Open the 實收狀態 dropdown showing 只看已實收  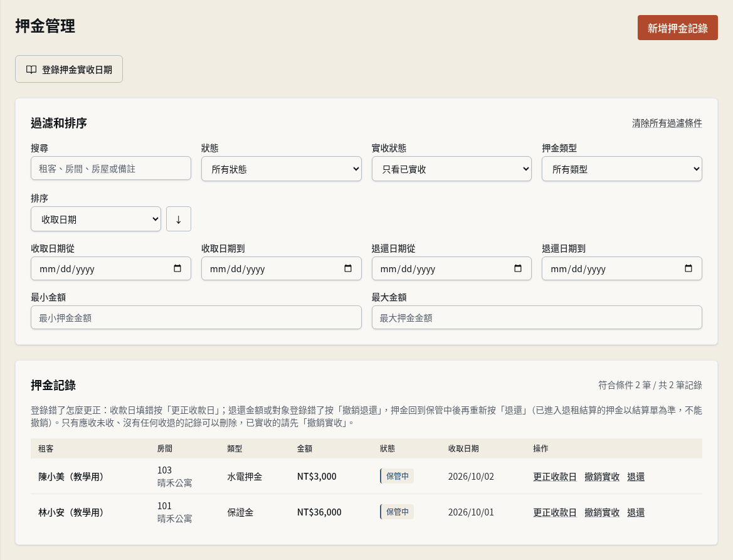[451, 169]
